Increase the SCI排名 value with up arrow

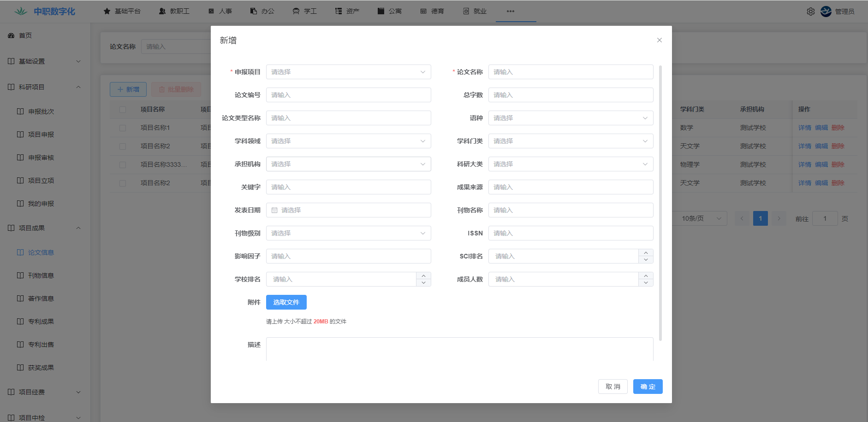tap(646, 252)
